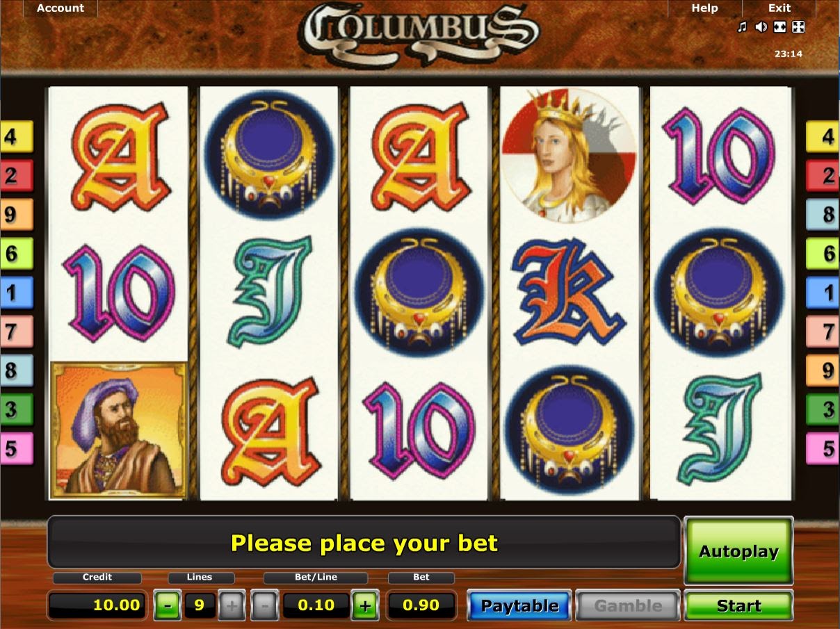The width and height of the screenshot is (840, 629).
Task: Mute sound with the speaker icon
Action: [x=761, y=27]
